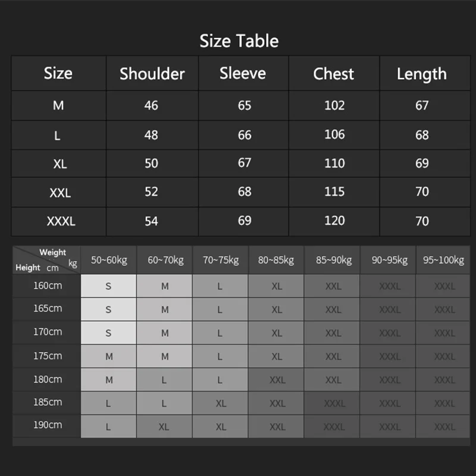Click the Sleeve column header

pyautogui.click(x=243, y=73)
